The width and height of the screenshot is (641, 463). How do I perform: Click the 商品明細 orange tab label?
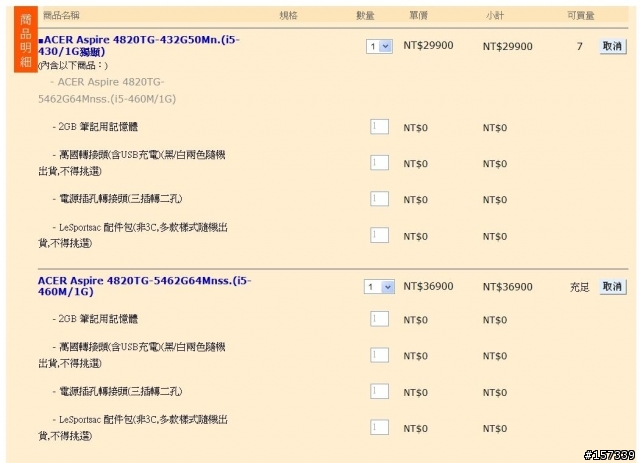point(26,40)
